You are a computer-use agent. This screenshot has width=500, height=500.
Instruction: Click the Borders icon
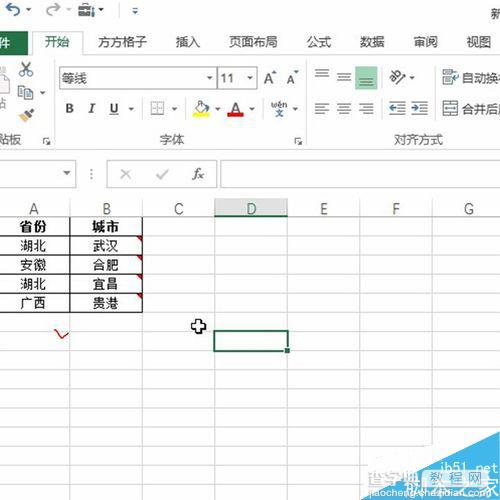click(157, 108)
